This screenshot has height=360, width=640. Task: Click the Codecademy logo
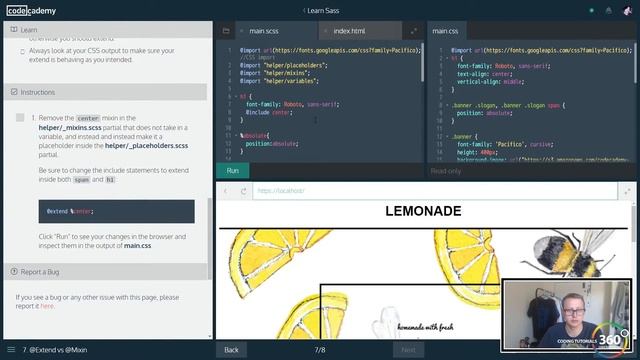31,11
